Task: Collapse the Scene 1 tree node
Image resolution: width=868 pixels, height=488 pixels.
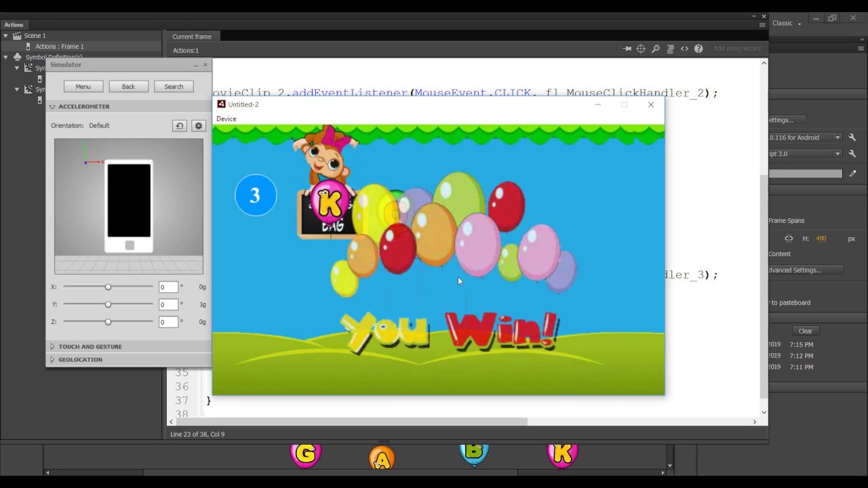Action: 6,36
